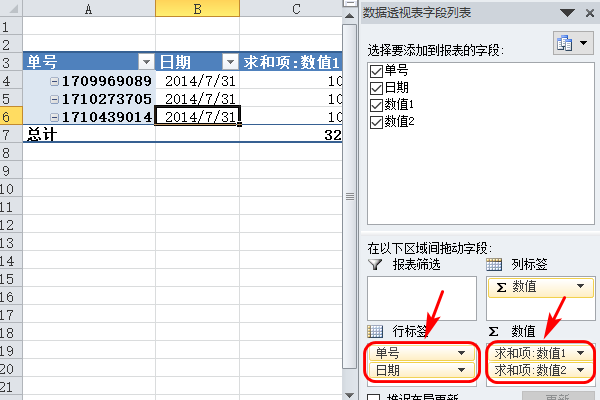The height and width of the screenshot is (400, 600).
Task: Collapse the 1710273705 row group
Action: pos(55,99)
